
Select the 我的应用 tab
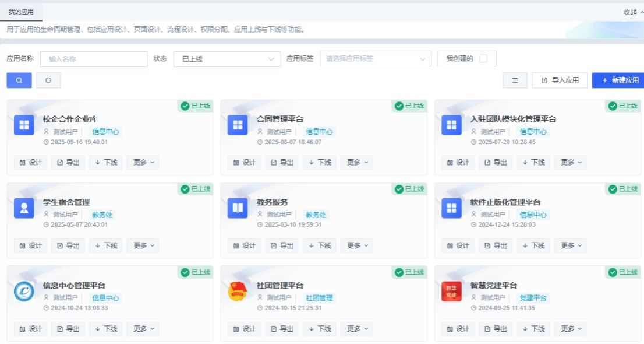coord(21,12)
